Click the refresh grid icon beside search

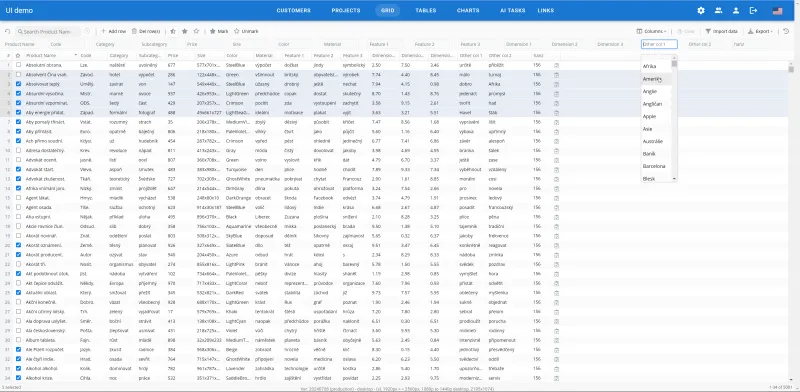click(x=8, y=32)
